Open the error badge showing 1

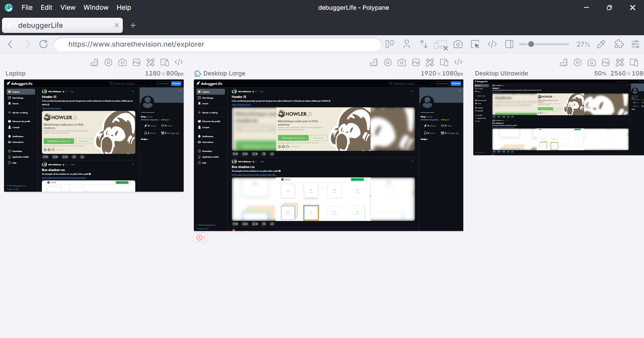click(201, 238)
